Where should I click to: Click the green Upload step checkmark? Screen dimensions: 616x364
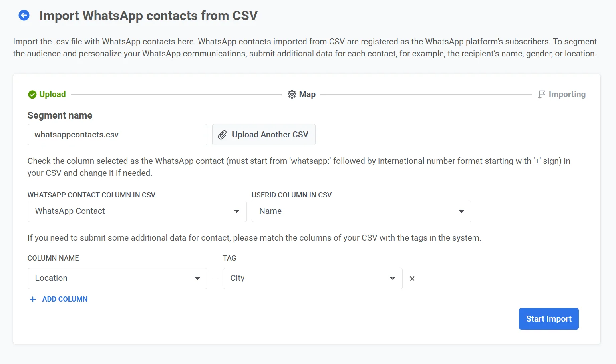tap(32, 95)
